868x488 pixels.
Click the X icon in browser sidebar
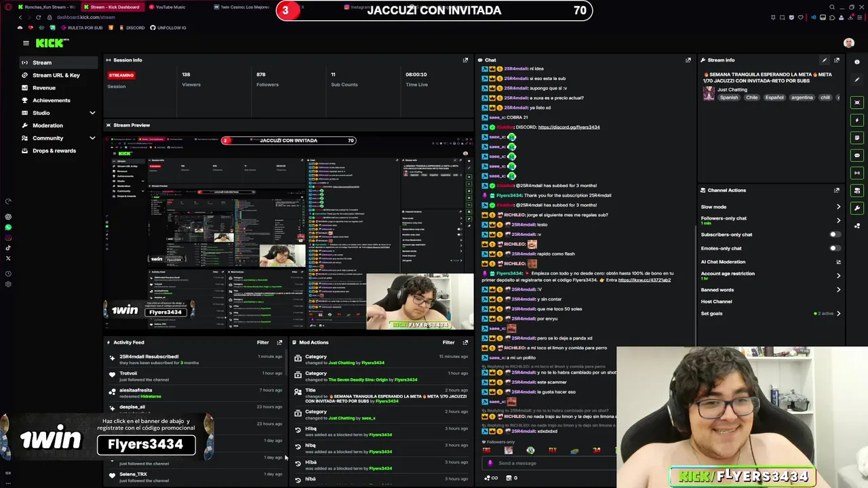8,258
